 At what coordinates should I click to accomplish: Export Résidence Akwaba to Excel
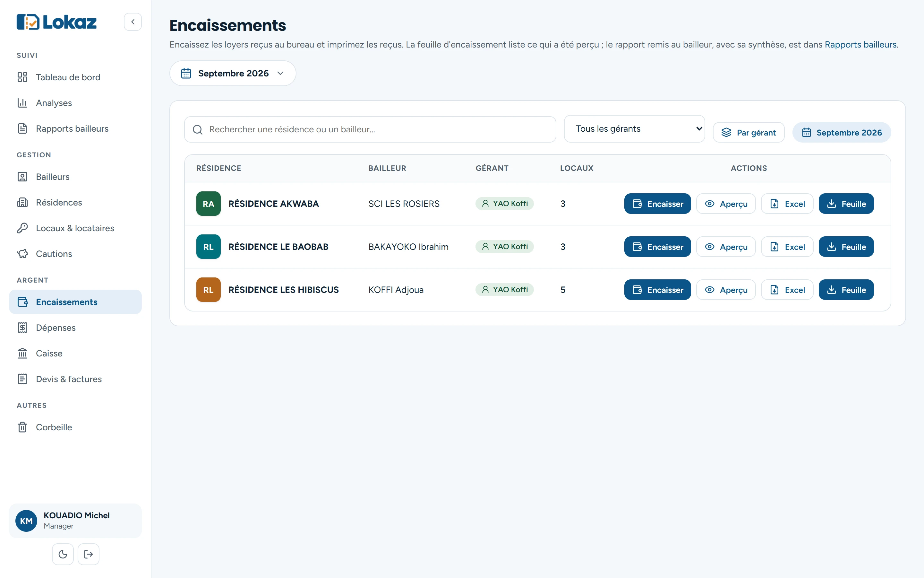coord(787,203)
